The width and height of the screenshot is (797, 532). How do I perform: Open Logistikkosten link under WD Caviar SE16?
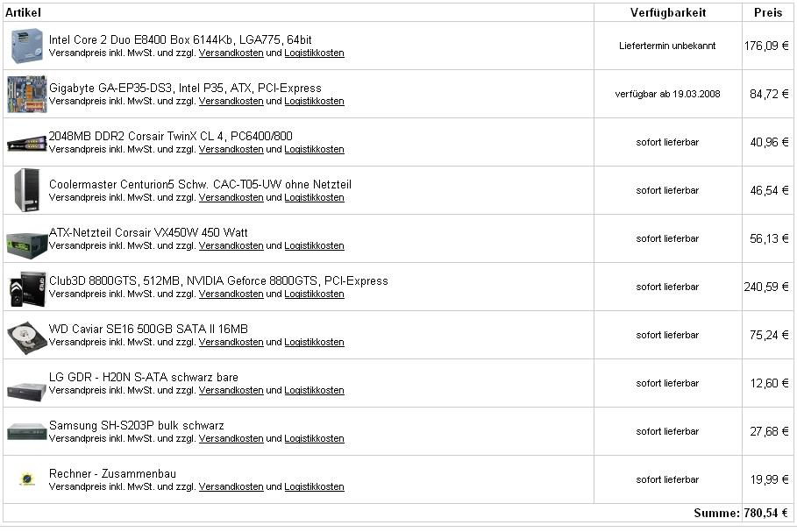point(314,342)
